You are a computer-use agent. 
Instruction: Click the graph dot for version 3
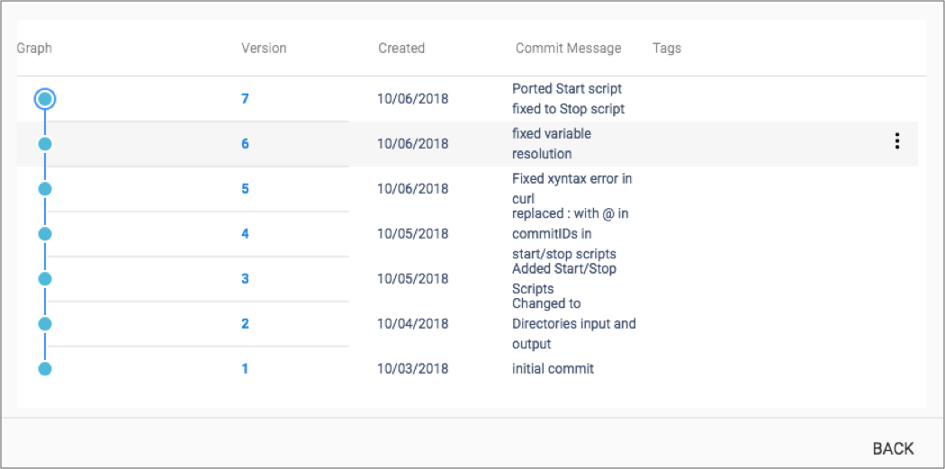click(44, 279)
